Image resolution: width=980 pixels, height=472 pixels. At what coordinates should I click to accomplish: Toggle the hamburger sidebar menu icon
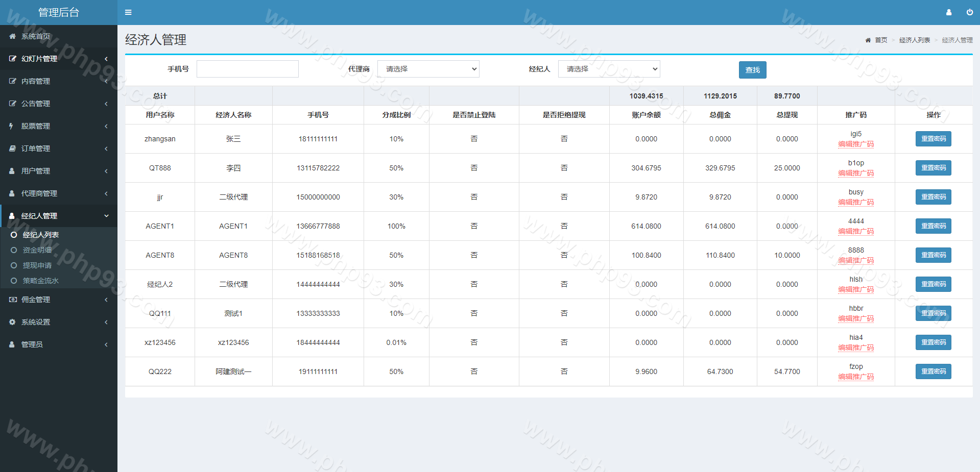click(x=128, y=12)
